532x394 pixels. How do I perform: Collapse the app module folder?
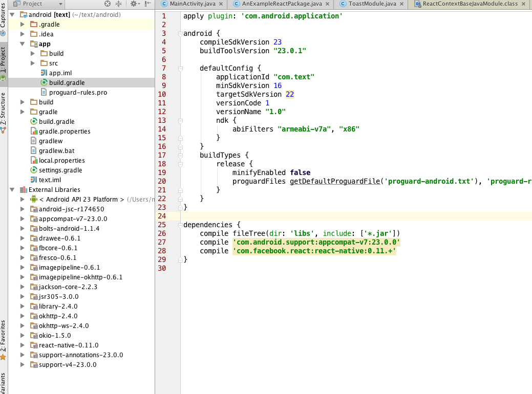click(x=23, y=43)
